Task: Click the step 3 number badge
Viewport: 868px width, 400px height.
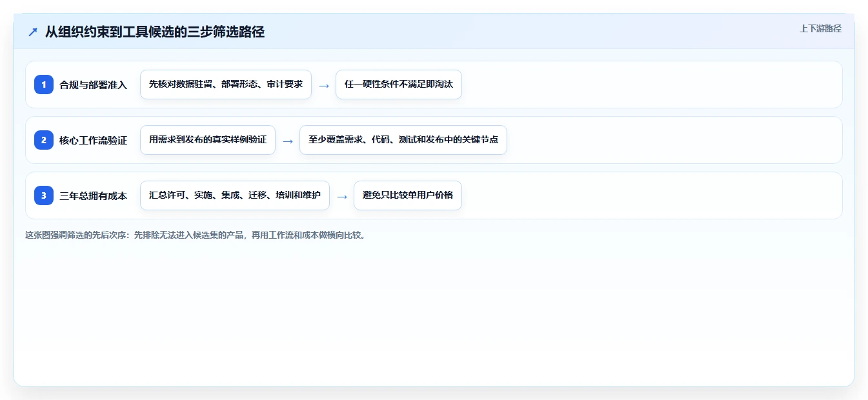Action: click(x=44, y=195)
